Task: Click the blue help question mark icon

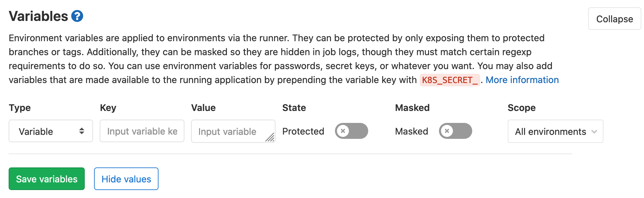Action: 77,16
